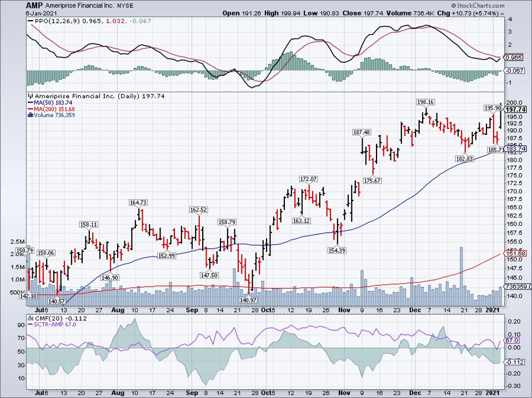This screenshot has height=398, width=532.
Task: Click the 172.07 high label
Action: 308,179
